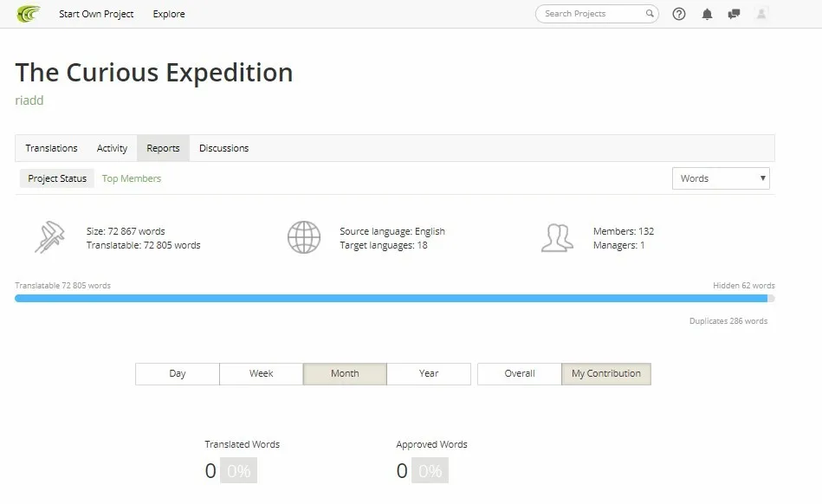
Task: Click the Translated Words heading
Action: coord(243,444)
